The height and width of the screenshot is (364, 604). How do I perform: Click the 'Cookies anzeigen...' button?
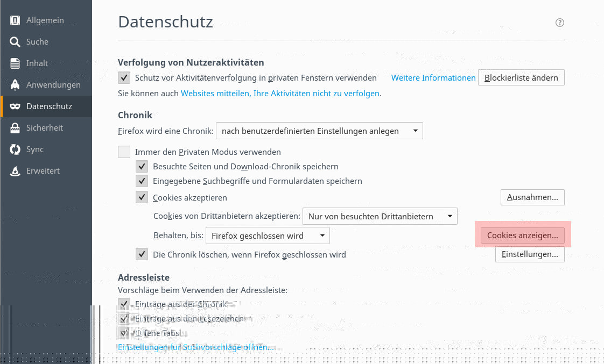click(x=523, y=235)
